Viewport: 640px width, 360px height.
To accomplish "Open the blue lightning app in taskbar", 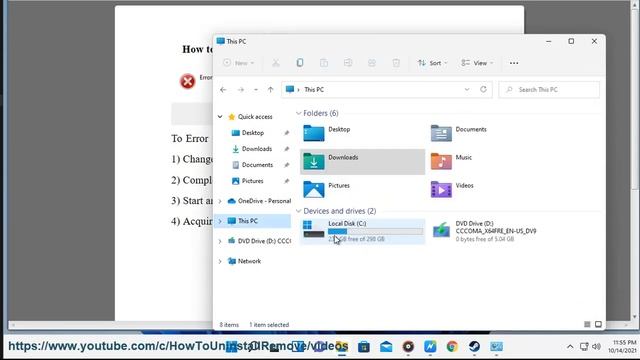I will pyautogui.click(x=430, y=347).
